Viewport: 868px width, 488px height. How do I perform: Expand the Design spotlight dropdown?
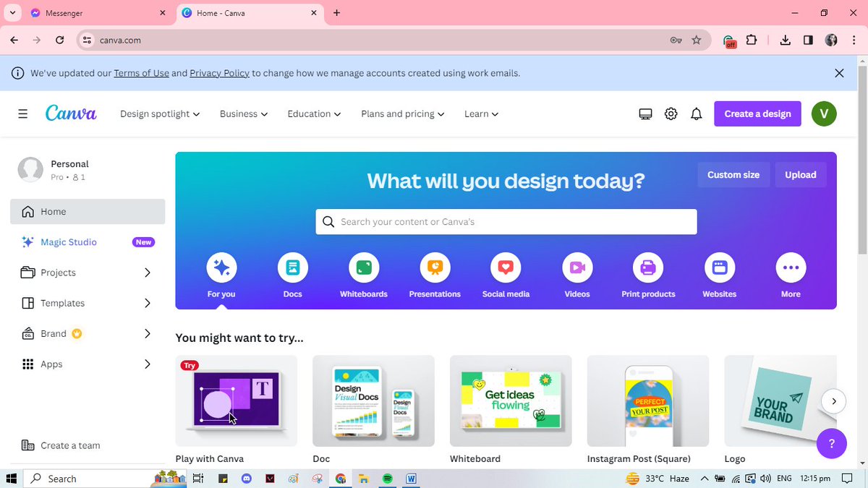click(160, 114)
